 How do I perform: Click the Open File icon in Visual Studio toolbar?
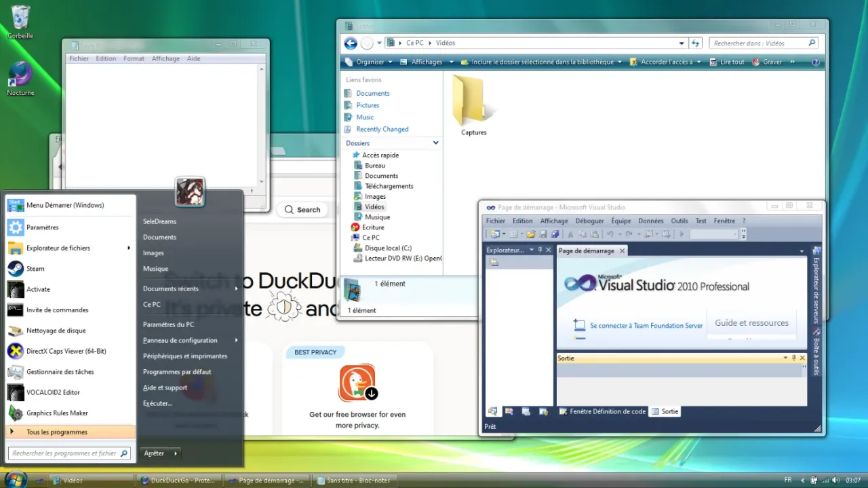click(531, 234)
